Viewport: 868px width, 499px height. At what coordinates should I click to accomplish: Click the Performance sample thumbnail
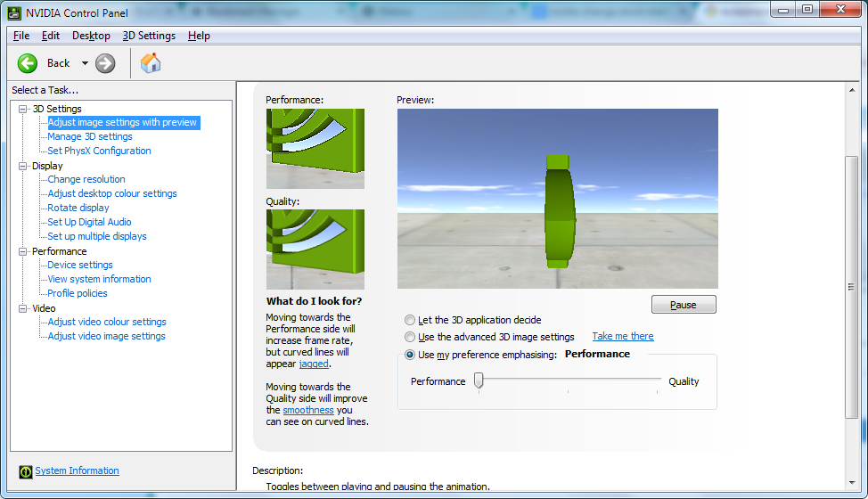click(315, 148)
